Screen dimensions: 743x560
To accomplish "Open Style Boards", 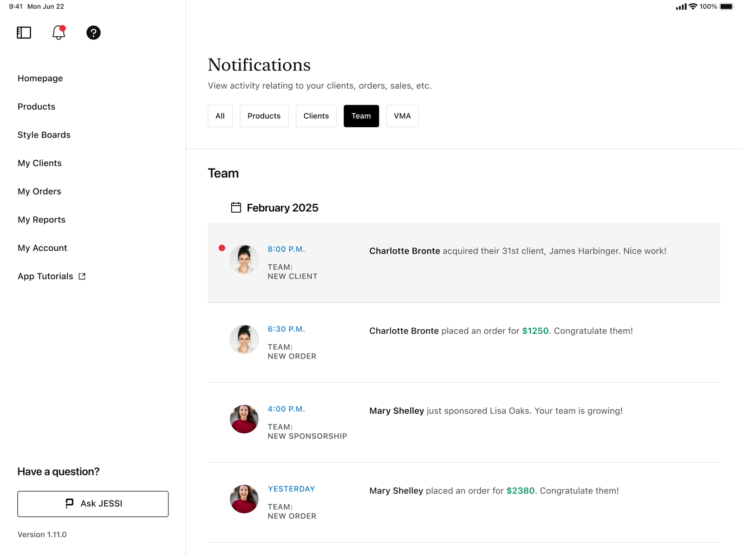I will click(44, 135).
